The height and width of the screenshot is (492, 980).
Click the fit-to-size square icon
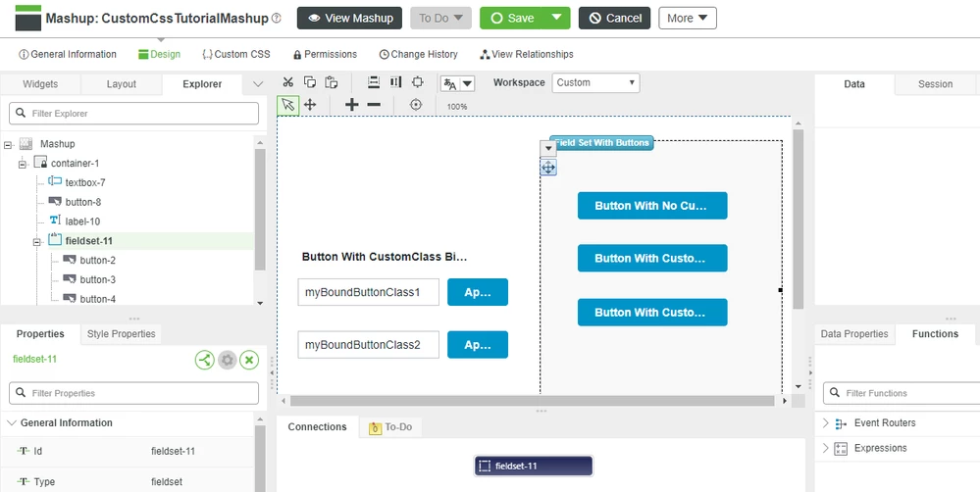[418, 82]
